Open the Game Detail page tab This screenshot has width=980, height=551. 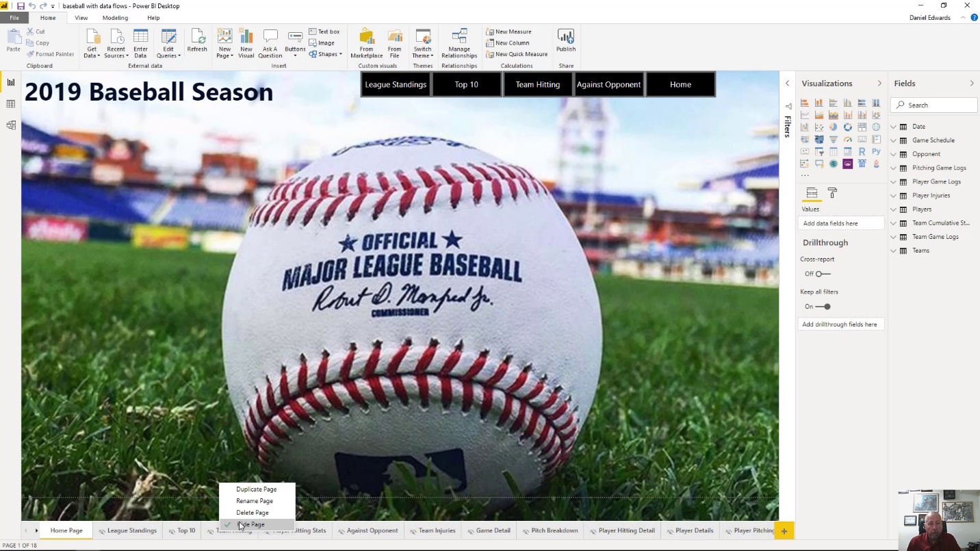[x=489, y=530]
